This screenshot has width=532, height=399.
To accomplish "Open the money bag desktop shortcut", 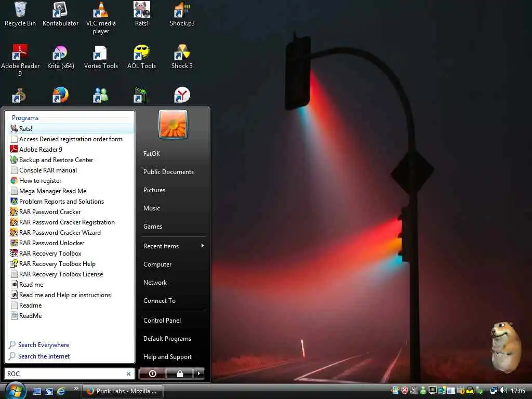I will click(19, 96).
